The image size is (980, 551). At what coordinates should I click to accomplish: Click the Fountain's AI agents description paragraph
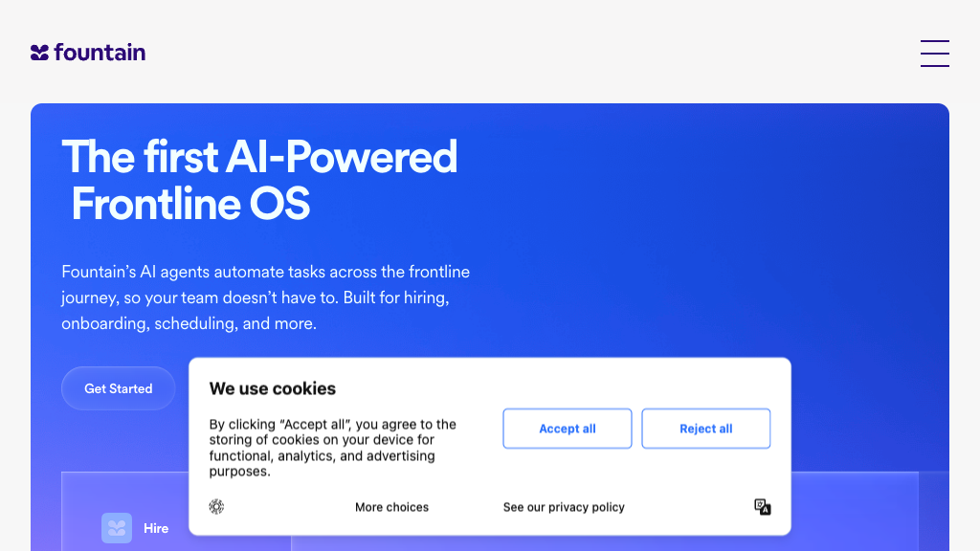pos(265,298)
